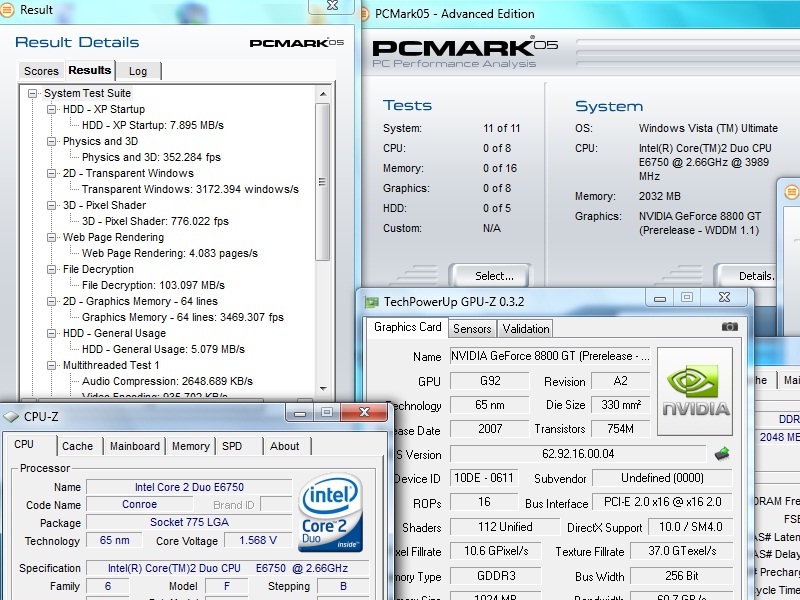Collapse the HDD - General Usage node
Screen dimensions: 800x600
coord(51,333)
